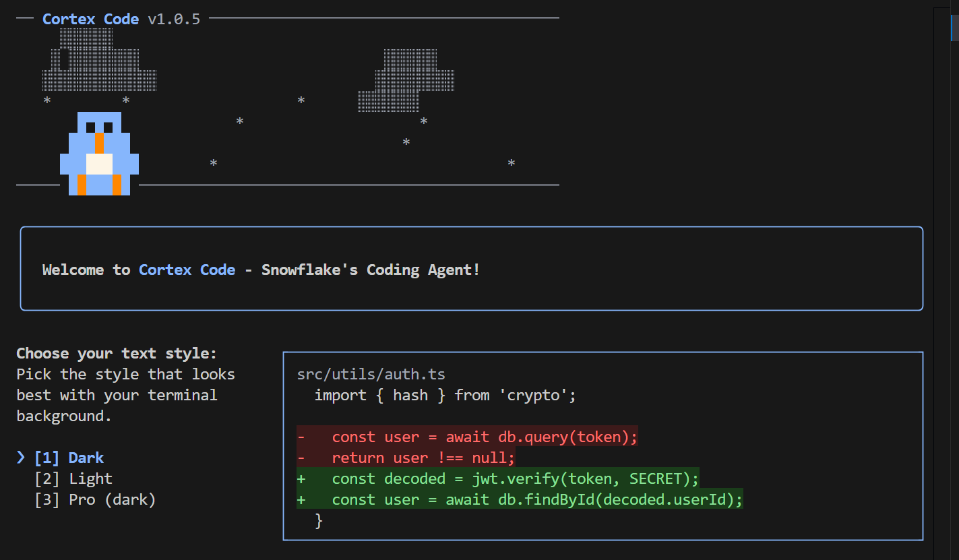
Task: Click the rightmost snowflake asterisk
Action: (512, 163)
